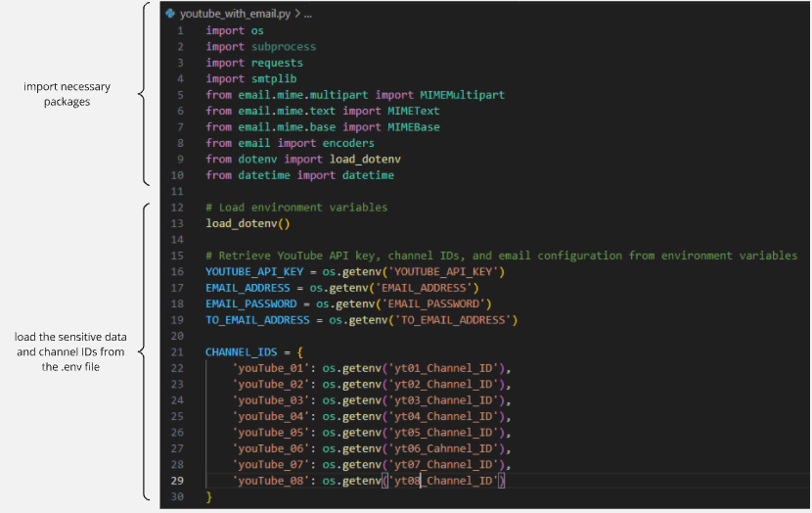Screen dimensions: 812x513
Task: Click the TO_EMAIL_ADDRESS variable name
Action: tap(257, 320)
